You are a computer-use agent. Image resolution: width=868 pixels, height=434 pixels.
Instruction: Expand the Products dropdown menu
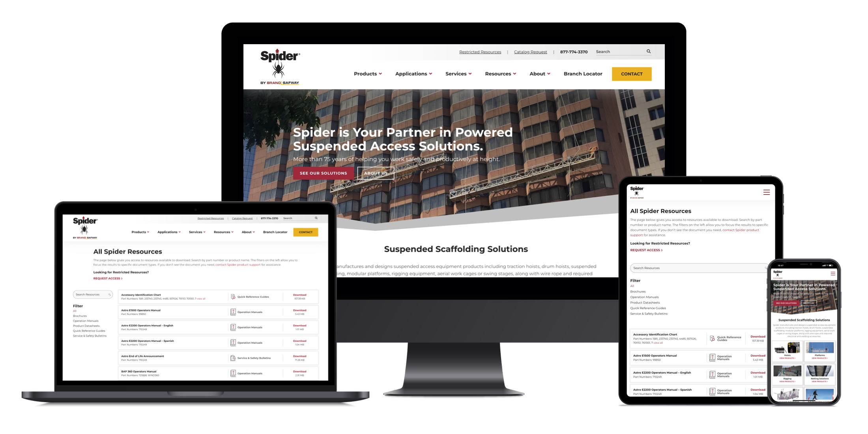(368, 74)
